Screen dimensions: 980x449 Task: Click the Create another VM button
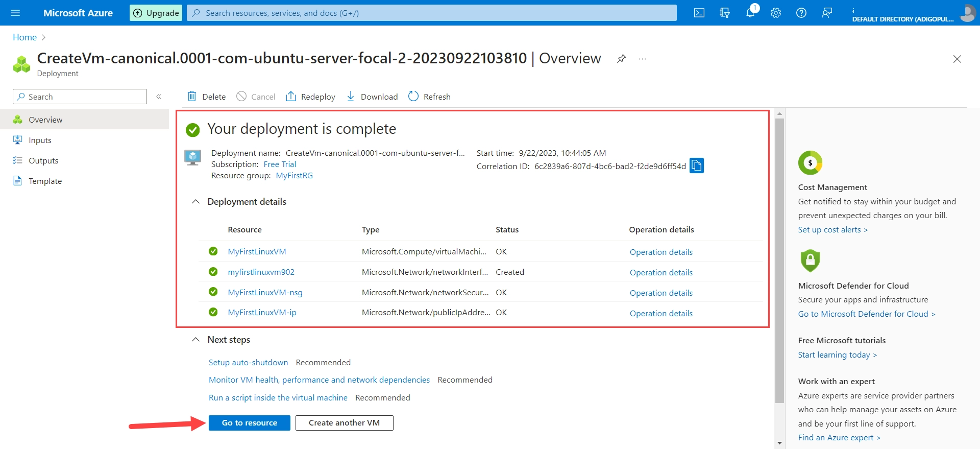345,423
